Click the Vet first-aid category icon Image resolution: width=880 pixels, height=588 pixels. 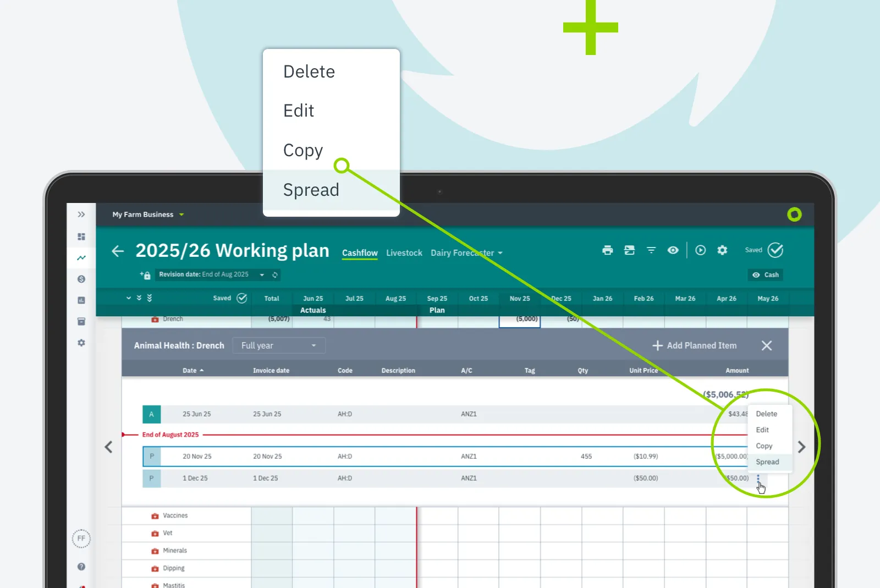coord(155,534)
